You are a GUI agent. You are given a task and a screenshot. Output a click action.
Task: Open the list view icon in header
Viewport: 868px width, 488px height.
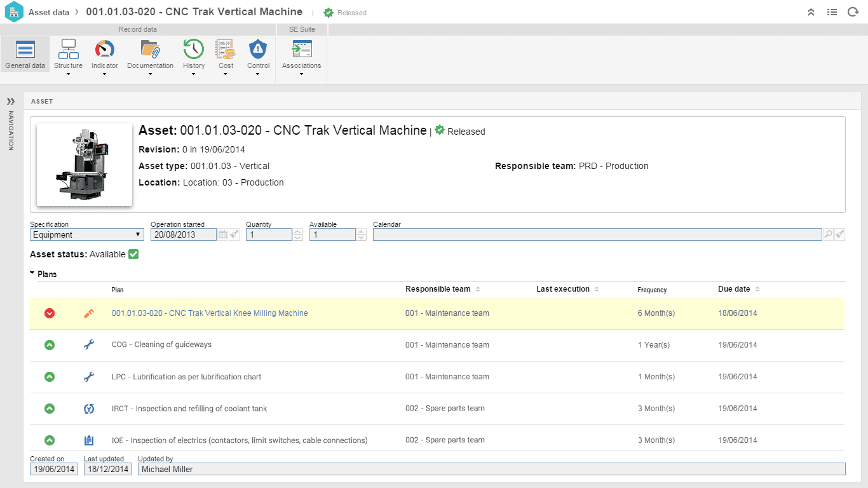point(832,12)
